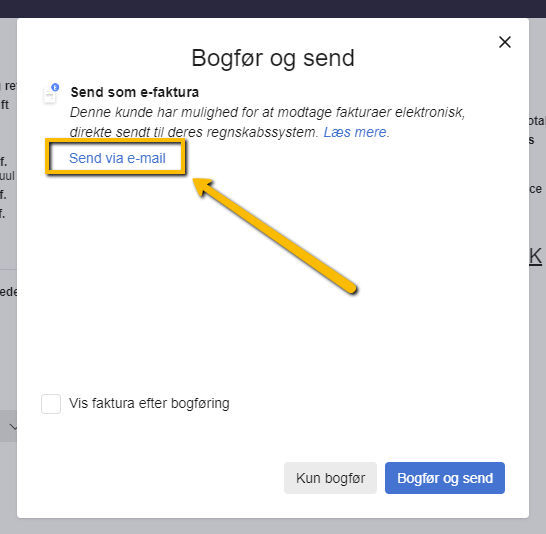This screenshot has width=546, height=534.
Task: Confirm with the blue Bogfør og send button
Action: point(445,478)
